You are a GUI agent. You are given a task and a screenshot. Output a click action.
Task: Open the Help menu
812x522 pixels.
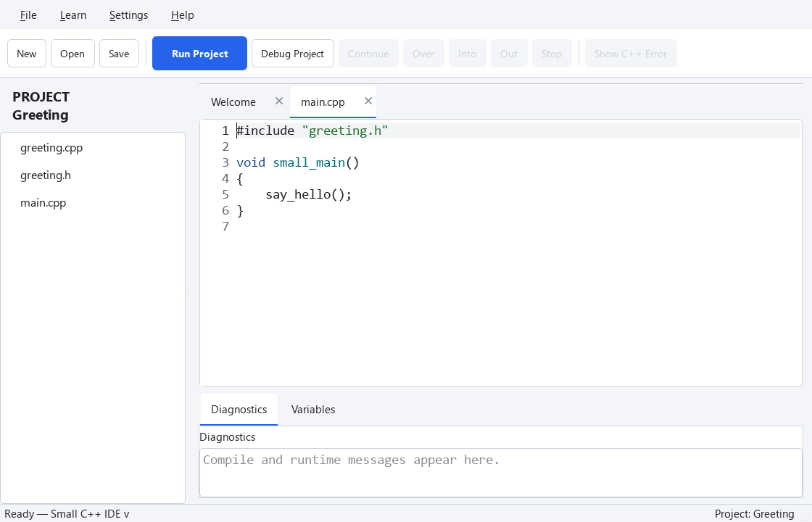(182, 15)
